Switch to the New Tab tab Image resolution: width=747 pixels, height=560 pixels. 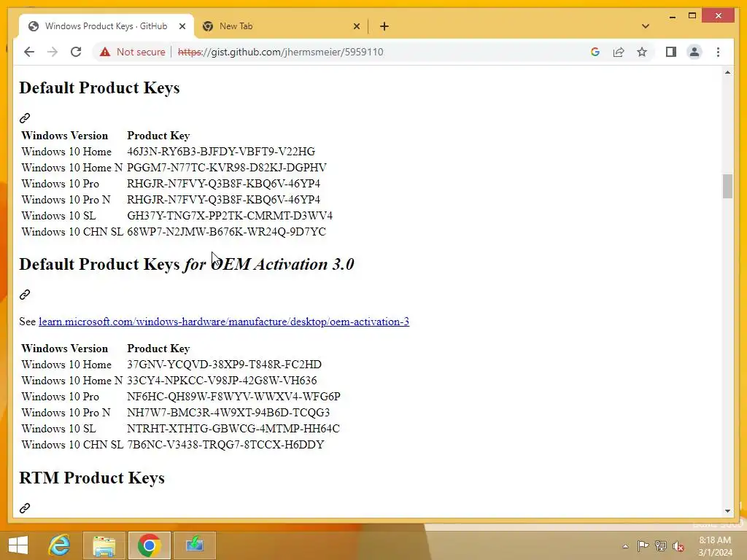[281, 26]
